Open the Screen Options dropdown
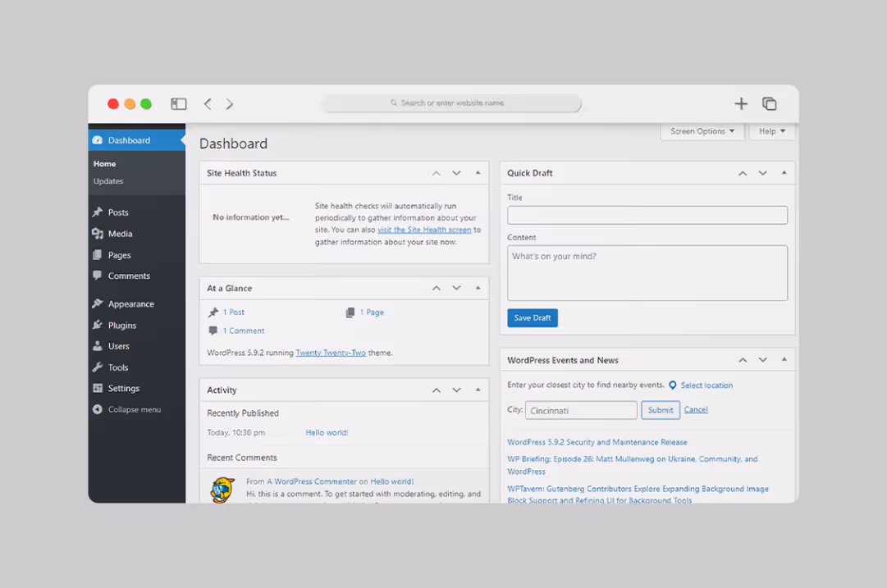The height and width of the screenshot is (588, 887). [702, 131]
